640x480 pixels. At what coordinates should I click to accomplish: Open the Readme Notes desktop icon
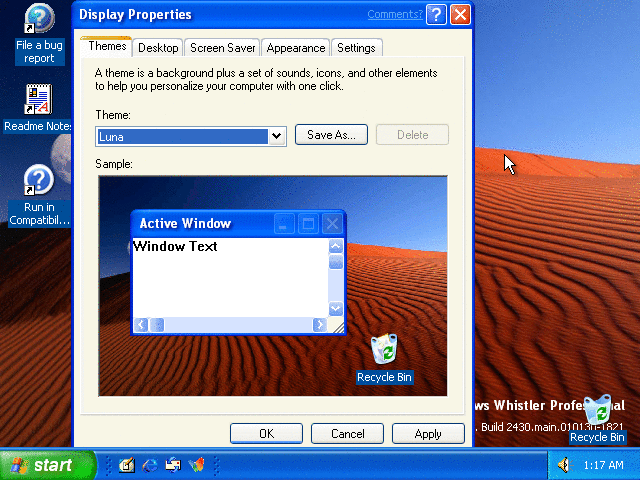click(38, 108)
